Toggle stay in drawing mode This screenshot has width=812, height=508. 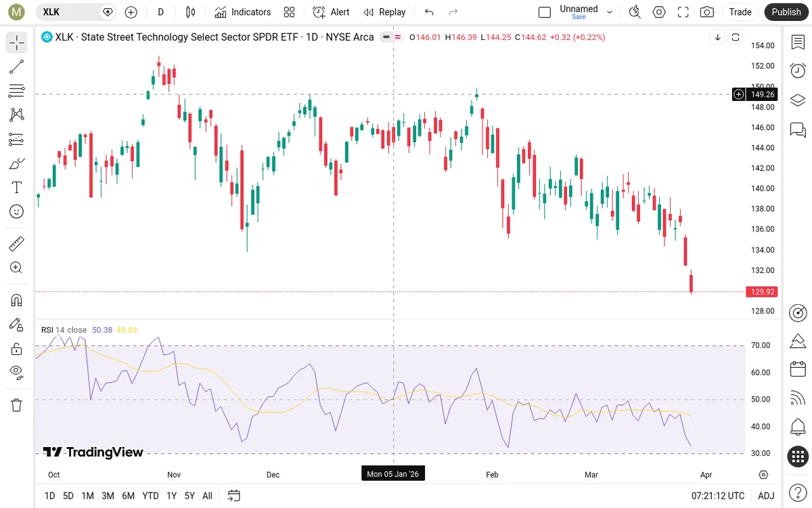click(17, 324)
